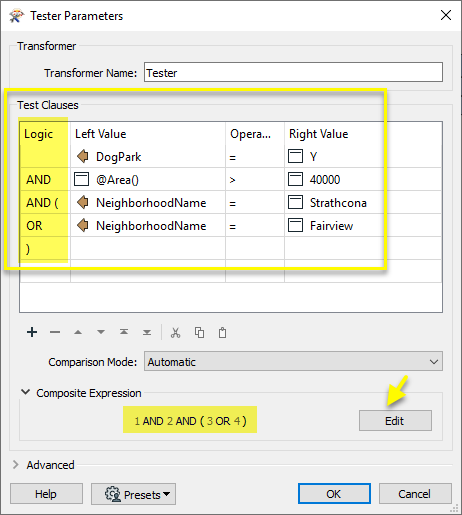The height and width of the screenshot is (515, 462).
Task: Move clause to top icon
Action: [124, 332]
